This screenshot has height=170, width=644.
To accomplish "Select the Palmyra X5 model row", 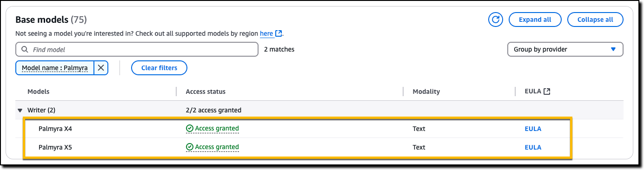I will click(x=298, y=147).
